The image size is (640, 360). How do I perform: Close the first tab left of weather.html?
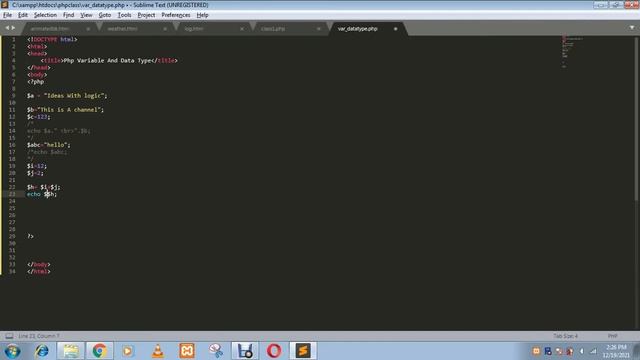coord(88,29)
